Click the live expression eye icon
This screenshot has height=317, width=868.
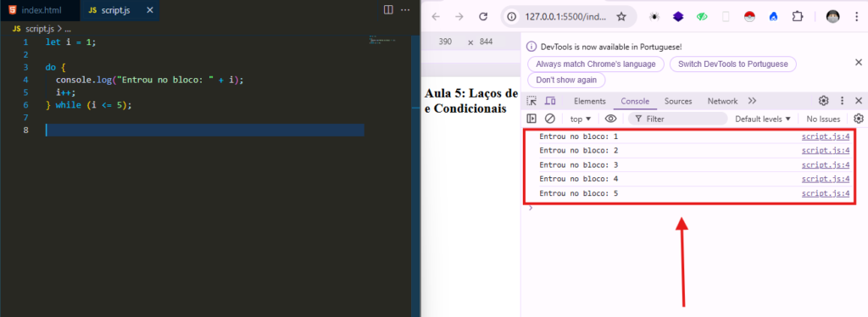(610, 119)
